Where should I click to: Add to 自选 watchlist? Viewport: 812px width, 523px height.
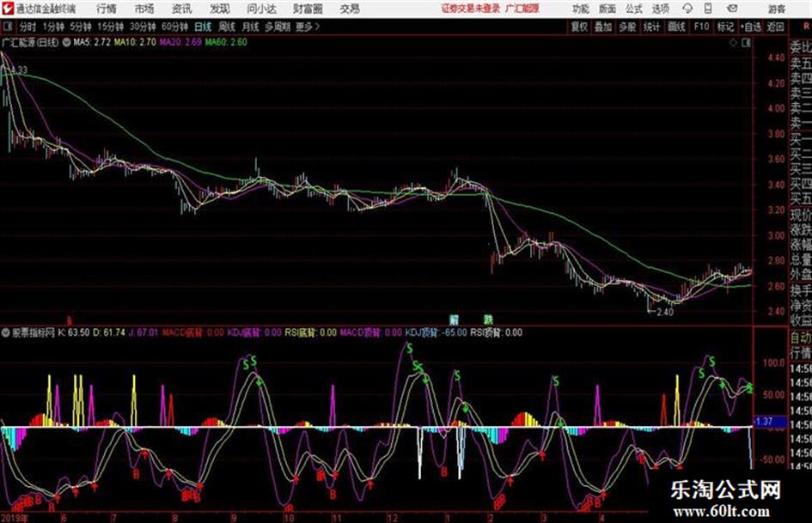pos(750,27)
